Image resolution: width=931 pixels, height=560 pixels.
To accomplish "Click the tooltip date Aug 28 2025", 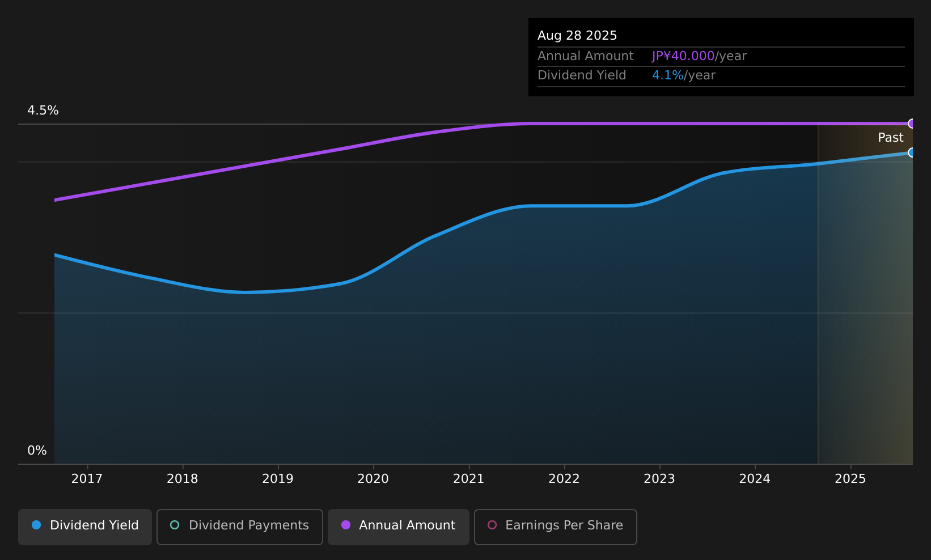I will (577, 36).
